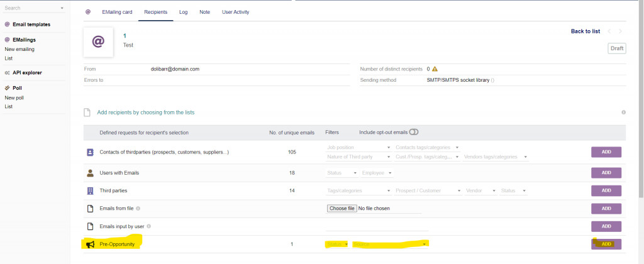This screenshot has height=264, width=644.
Task: Open the Job position dropdown
Action: click(x=358, y=147)
